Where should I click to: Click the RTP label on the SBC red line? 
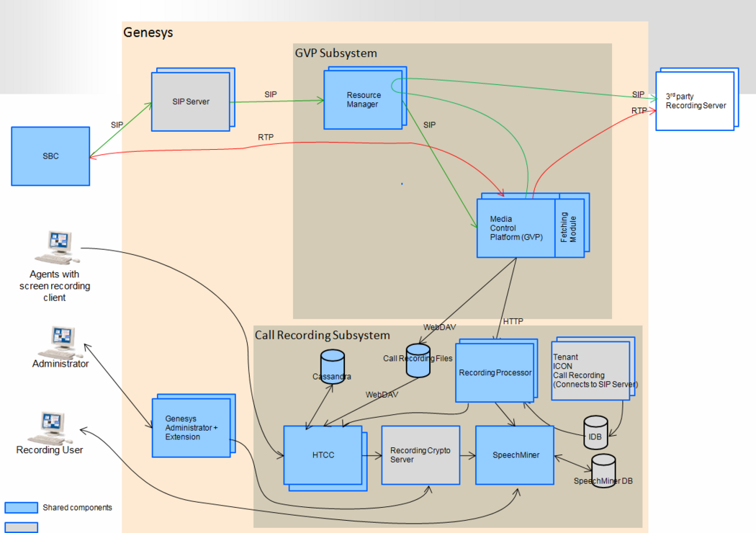coord(266,138)
